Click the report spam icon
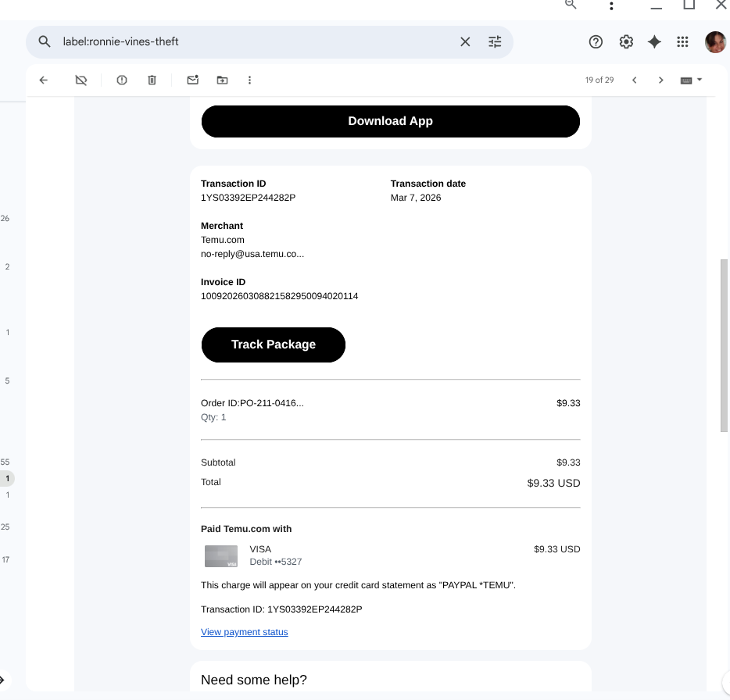This screenshot has width=730, height=700. [x=122, y=80]
